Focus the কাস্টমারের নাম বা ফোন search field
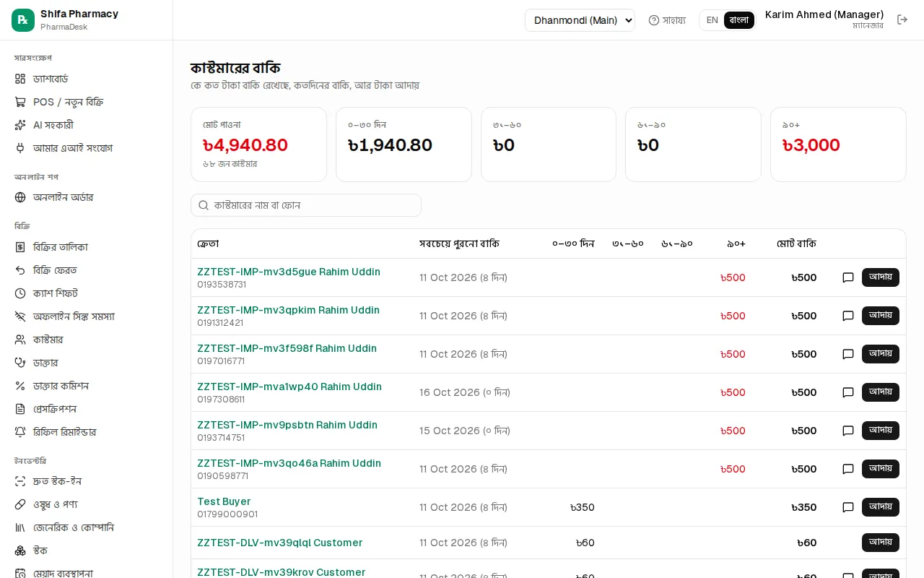 click(306, 205)
